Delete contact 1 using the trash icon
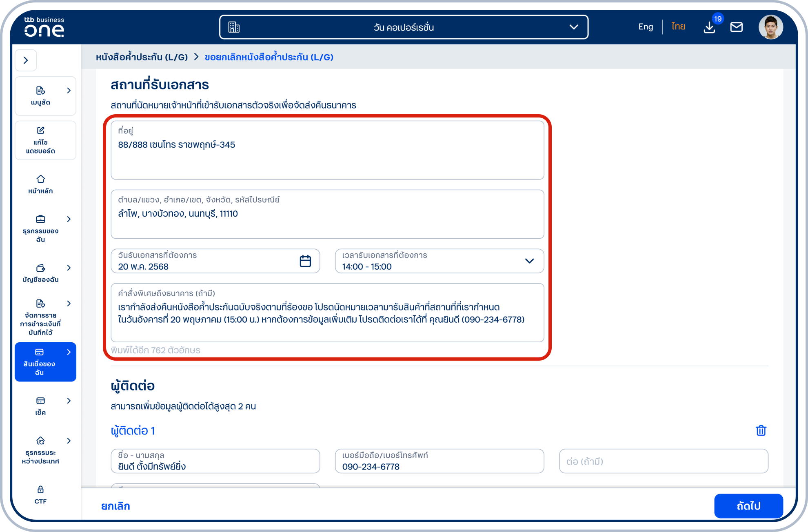The image size is (808, 532). 761,430
